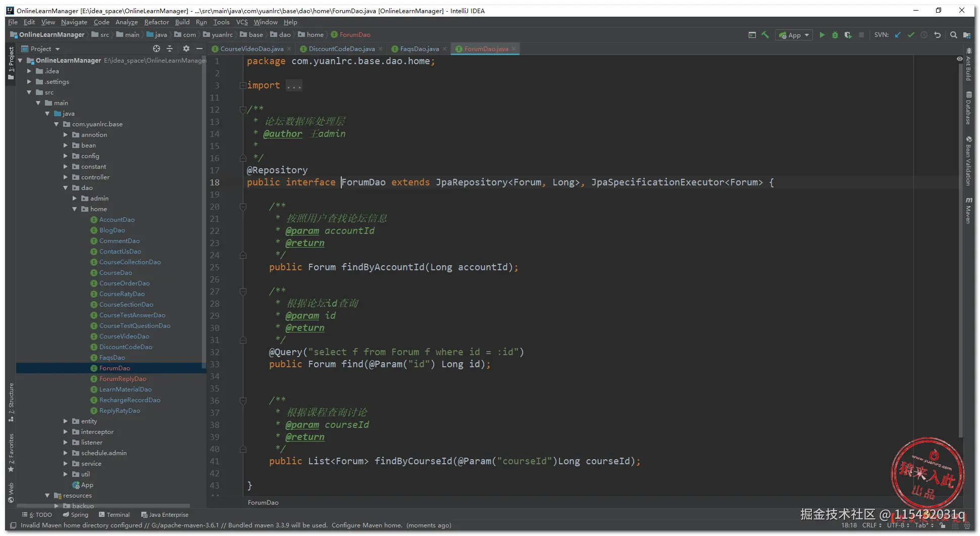The height and width of the screenshot is (536, 980).
Task: Open Project panel settings gear
Action: (186, 48)
